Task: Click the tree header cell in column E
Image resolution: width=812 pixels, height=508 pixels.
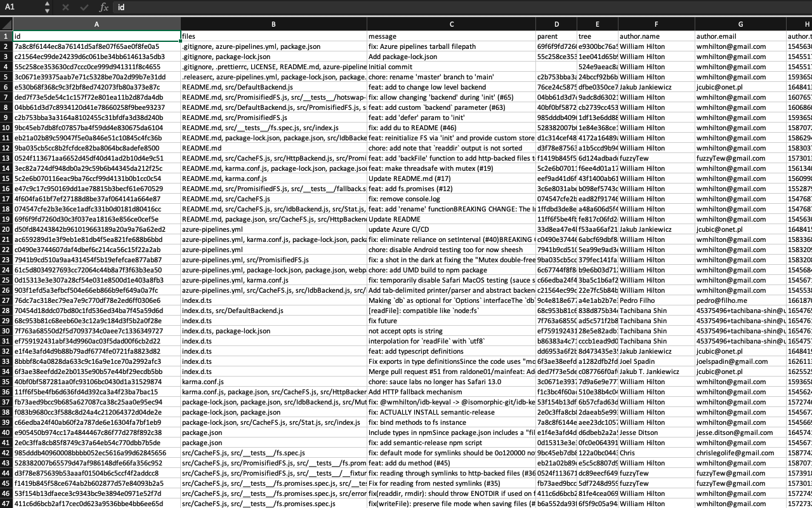Action: (597, 36)
